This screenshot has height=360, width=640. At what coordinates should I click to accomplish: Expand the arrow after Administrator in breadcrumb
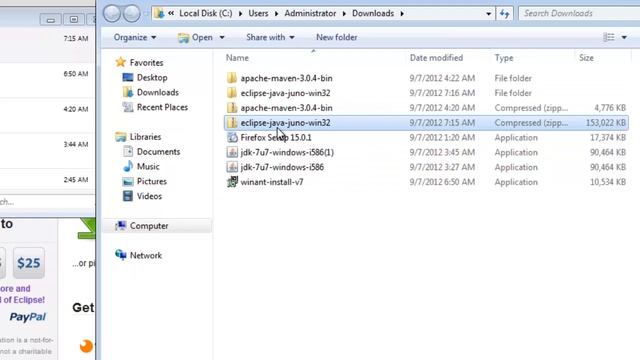click(344, 13)
